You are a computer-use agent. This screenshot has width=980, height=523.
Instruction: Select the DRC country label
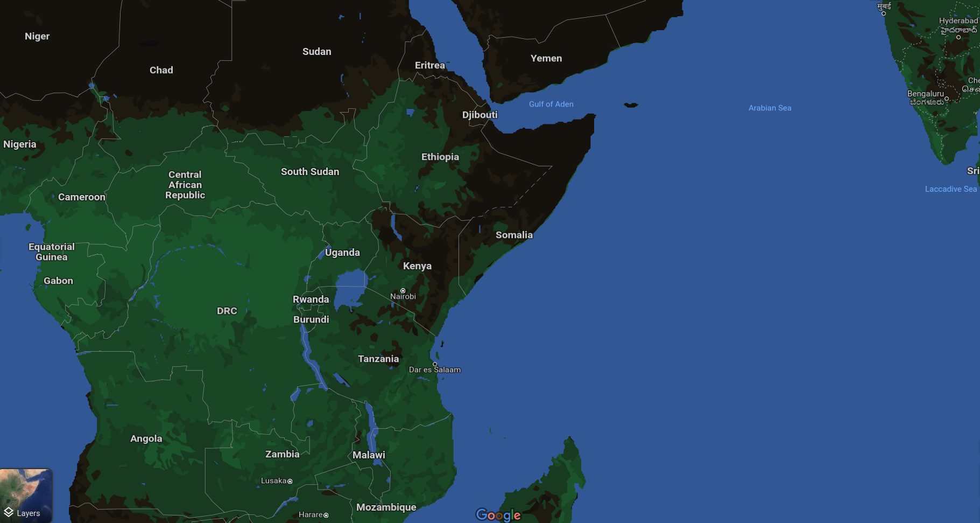(x=227, y=311)
